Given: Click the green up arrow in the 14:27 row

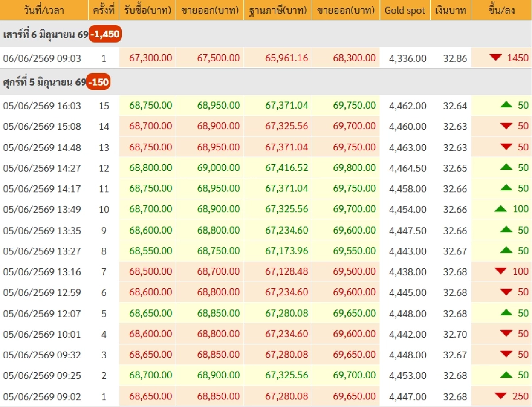Looking at the screenshot, I should point(506,167).
